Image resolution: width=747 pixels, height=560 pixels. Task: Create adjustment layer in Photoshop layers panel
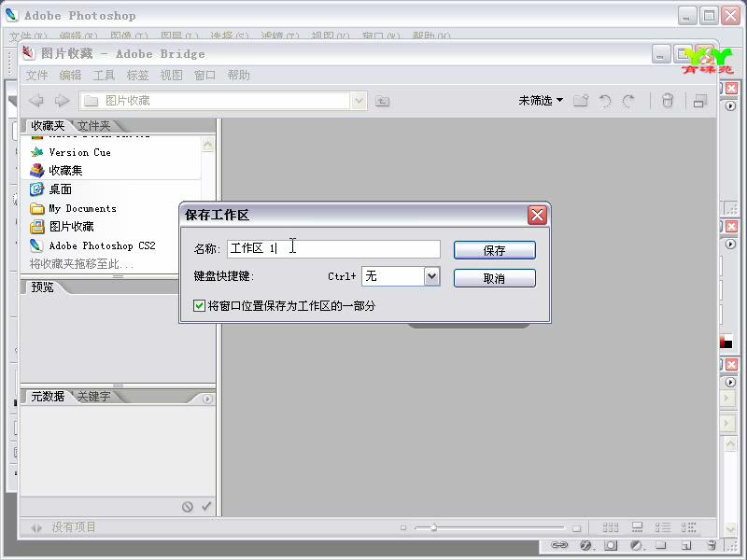(637, 545)
